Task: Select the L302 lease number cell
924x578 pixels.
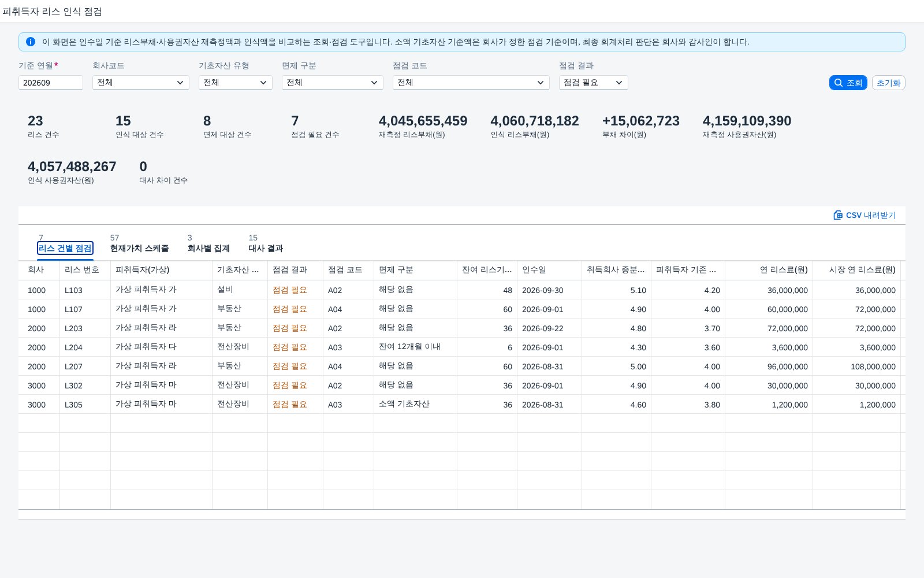Action: [85, 386]
